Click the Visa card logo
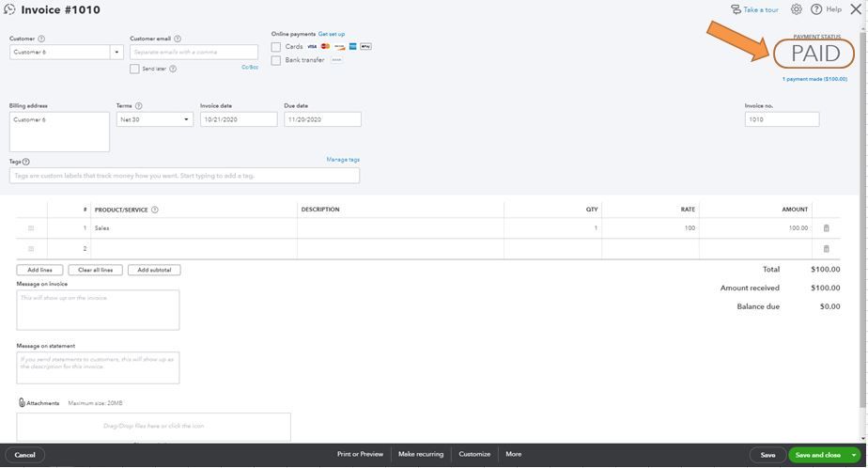The width and height of the screenshot is (868, 468). (312, 47)
